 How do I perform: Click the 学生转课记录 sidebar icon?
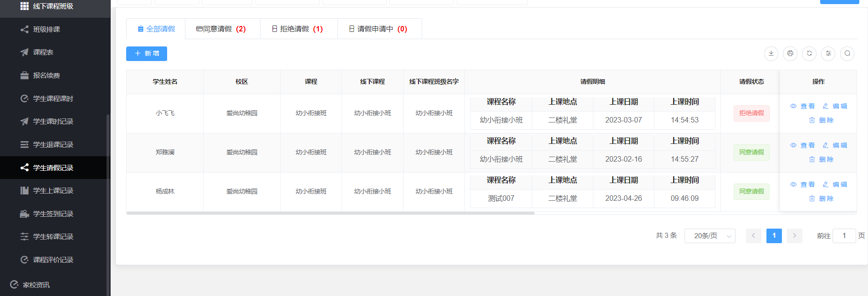coord(25,237)
